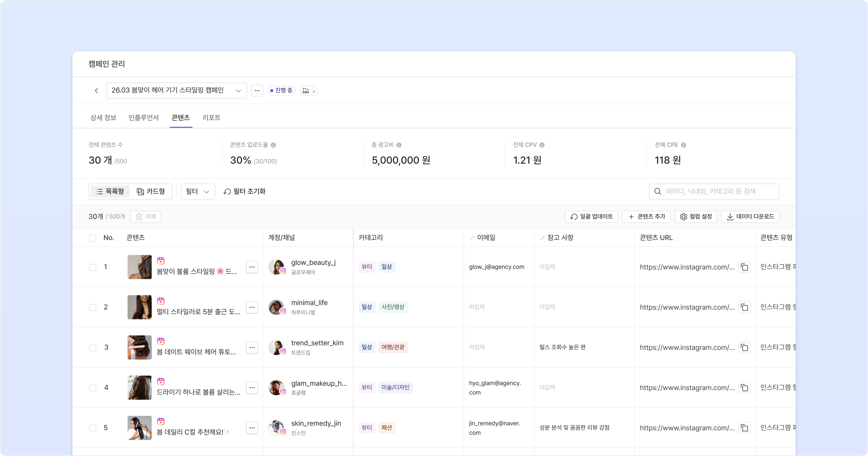
Task: Click the info icon beside 콘텐츠 업로드율
Action: point(273,145)
